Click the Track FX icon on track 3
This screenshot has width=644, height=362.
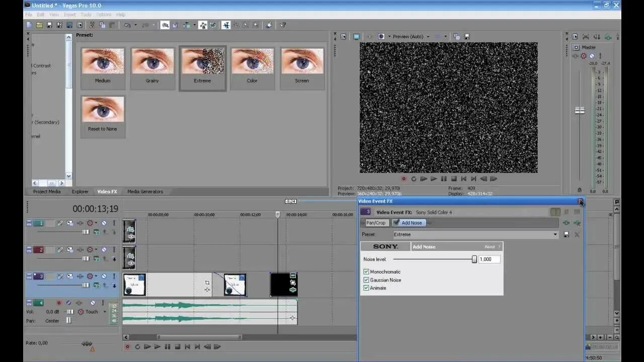pyautogui.click(x=80, y=276)
